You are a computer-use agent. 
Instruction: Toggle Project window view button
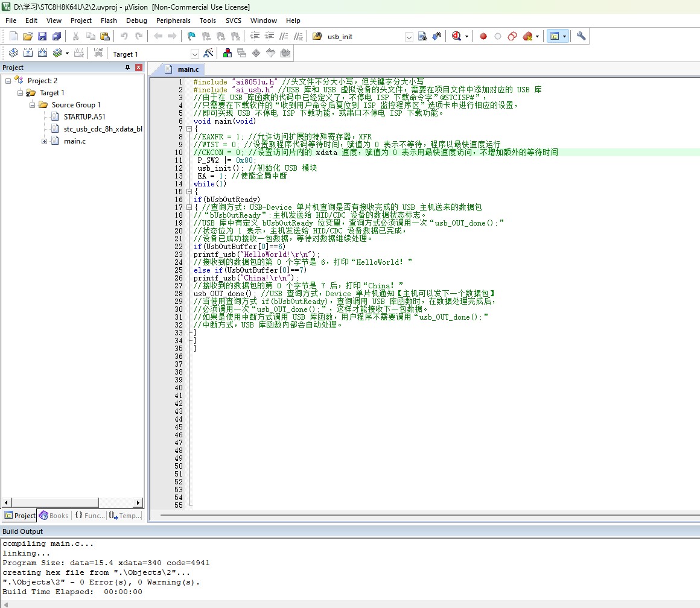coord(555,36)
